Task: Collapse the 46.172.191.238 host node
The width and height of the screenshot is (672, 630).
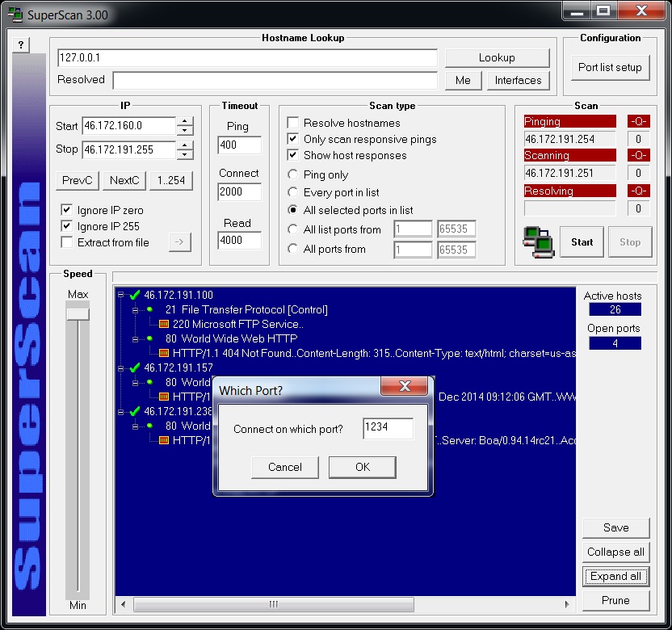Action: coord(121,412)
